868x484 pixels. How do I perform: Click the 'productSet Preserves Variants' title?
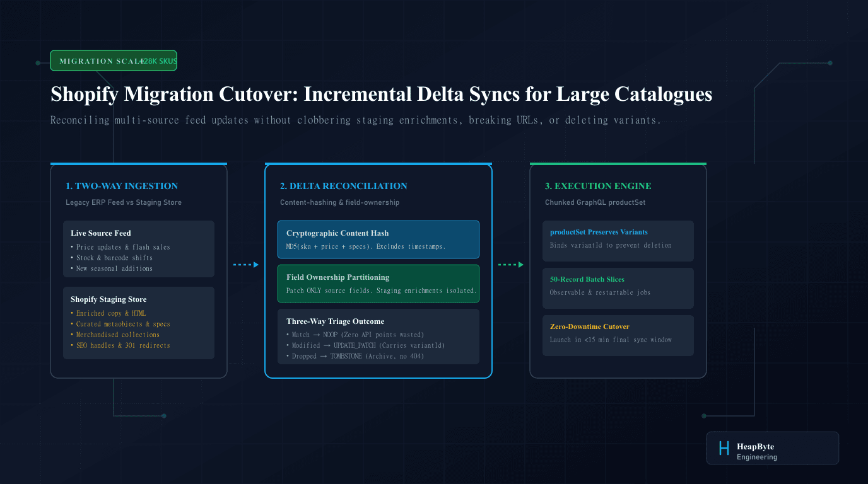(x=599, y=232)
